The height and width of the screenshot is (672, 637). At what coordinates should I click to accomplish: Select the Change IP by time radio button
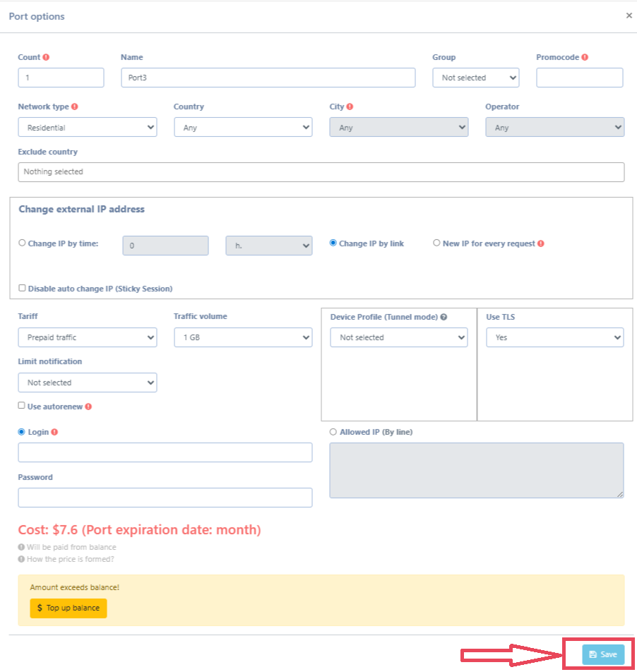pos(22,243)
